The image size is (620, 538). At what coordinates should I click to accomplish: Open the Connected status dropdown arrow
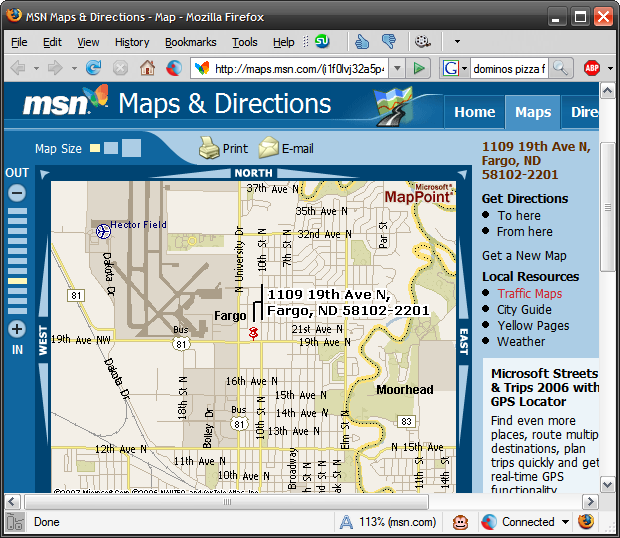tap(565, 522)
